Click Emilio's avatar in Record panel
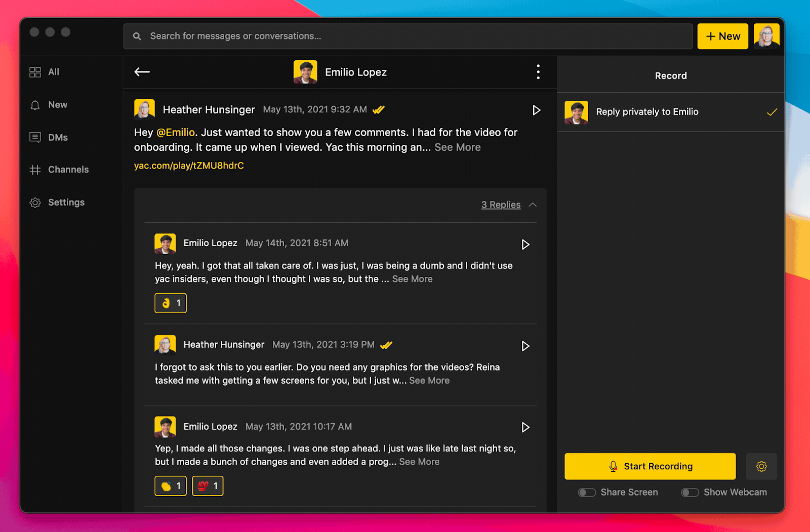 tap(577, 112)
